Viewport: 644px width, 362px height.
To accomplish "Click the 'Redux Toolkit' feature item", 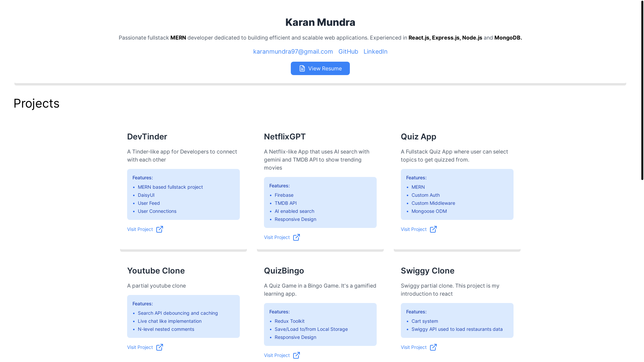I will click(290, 321).
